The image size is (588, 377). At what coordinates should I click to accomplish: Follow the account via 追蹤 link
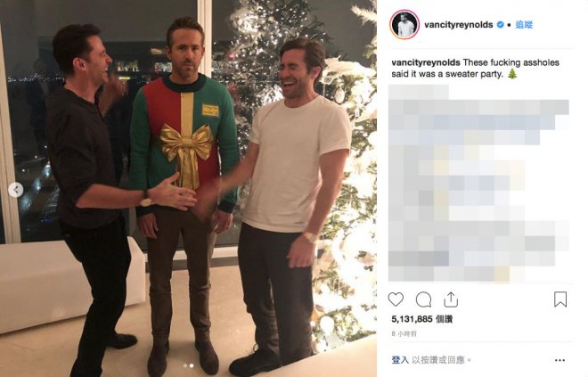click(x=524, y=25)
